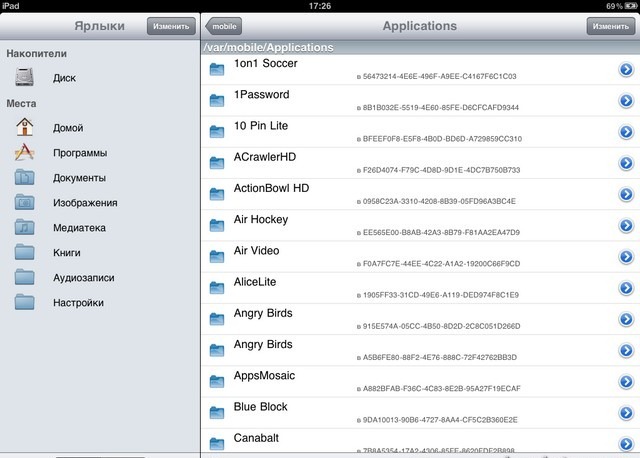640x458 pixels.
Task: Click the Аудиозаписи folder icon
Action: tap(24, 277)
